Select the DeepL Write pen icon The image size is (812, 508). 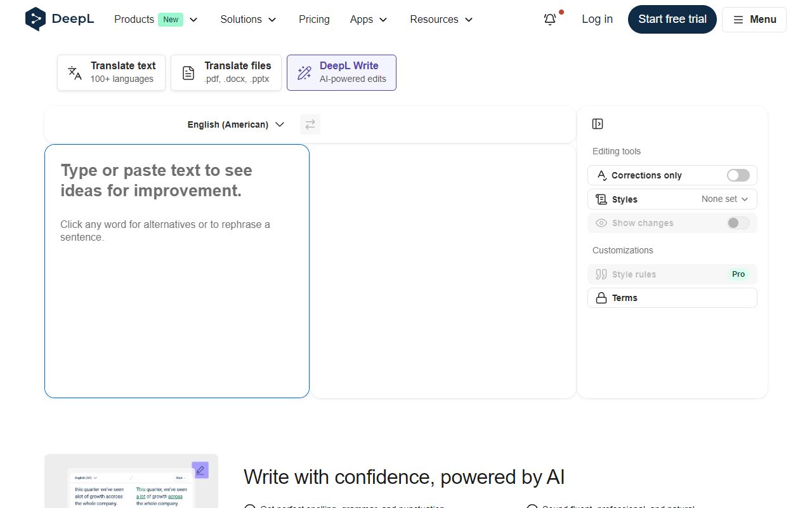(304, 72)
